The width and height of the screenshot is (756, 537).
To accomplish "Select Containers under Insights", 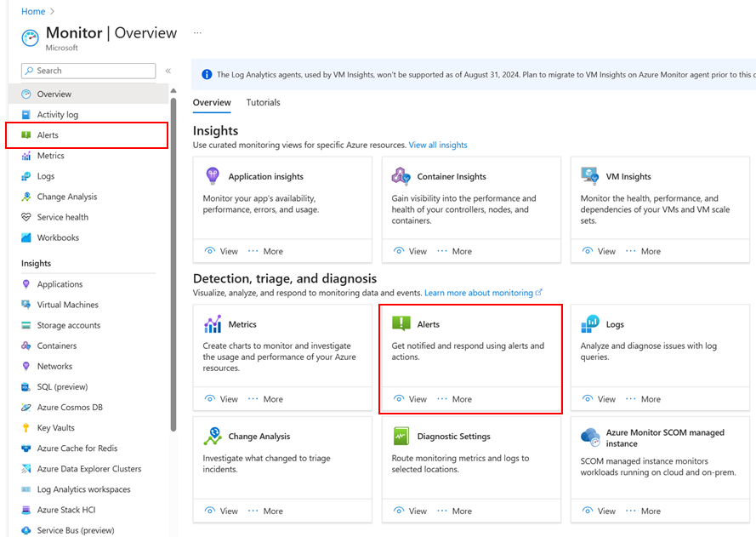I will [x=51, y=346].
